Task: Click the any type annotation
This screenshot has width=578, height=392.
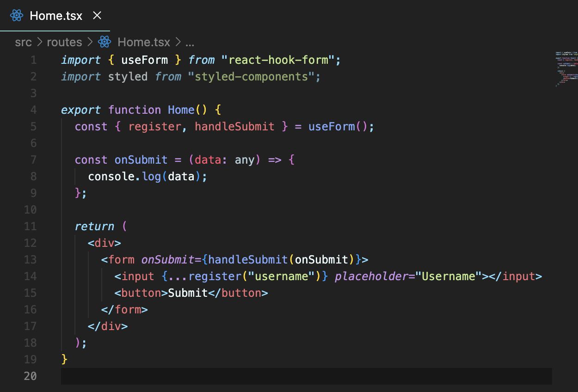Action: click(245, 160)
